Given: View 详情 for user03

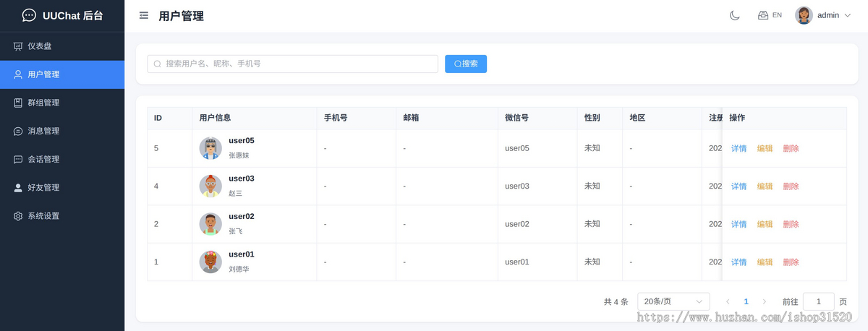Looking at the screenshot, I should [739, 186].
